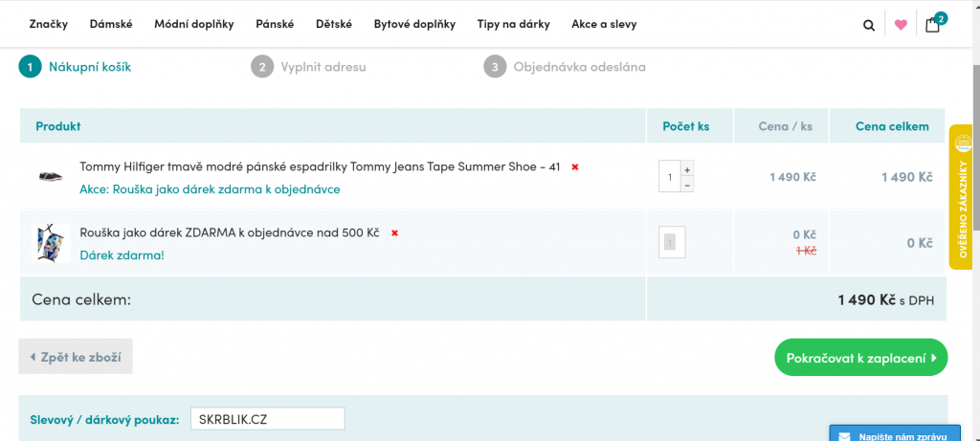Open the shopping bag cart icon
The height and width of the screenshot is (441, 980).
point(934,24)
